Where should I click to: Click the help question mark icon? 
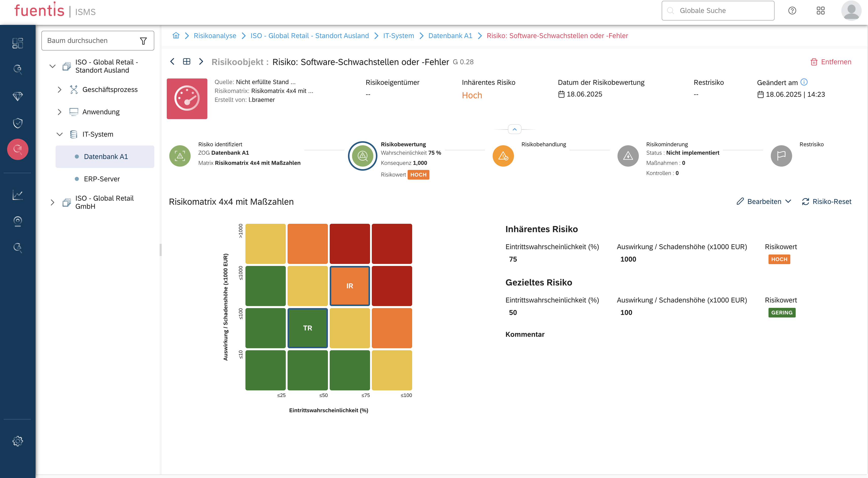[792, 11]
